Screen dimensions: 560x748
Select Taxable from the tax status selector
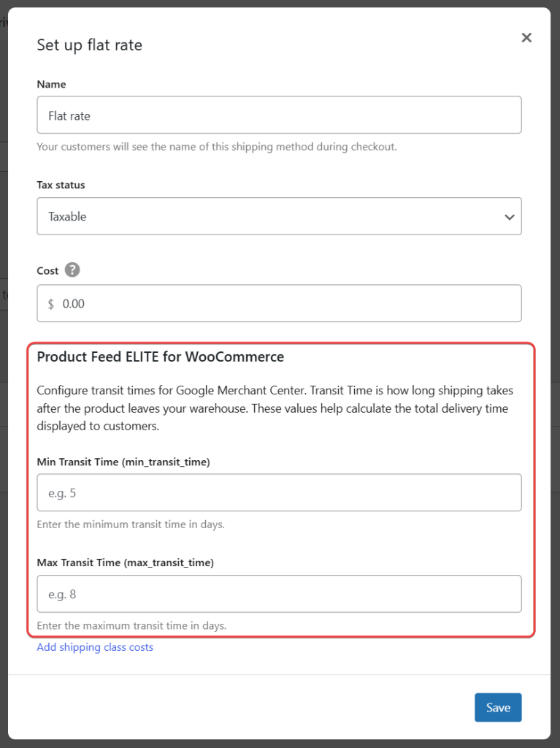pos(279,216)
